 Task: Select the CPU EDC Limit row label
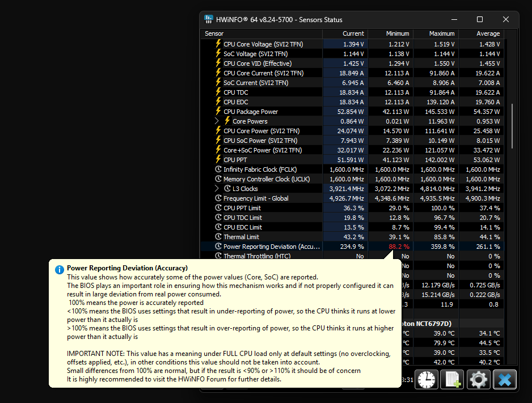click(243, 227)
